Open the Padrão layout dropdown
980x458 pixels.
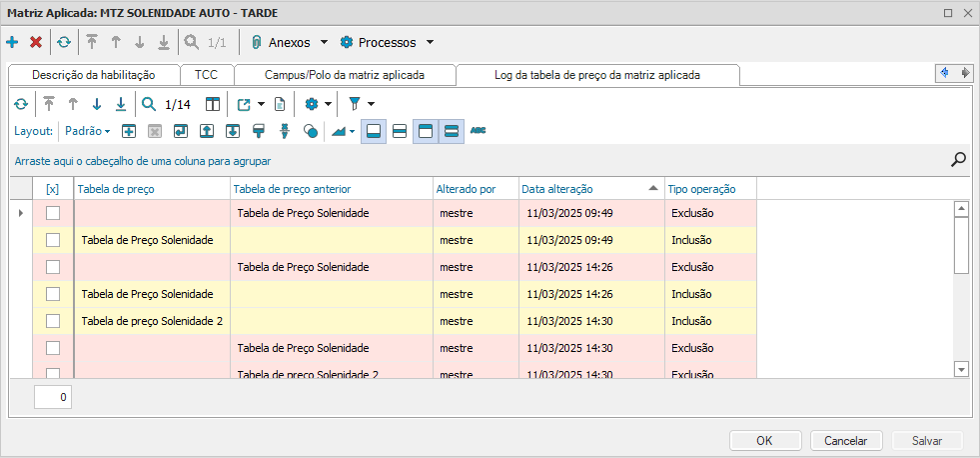coord(88,131)
